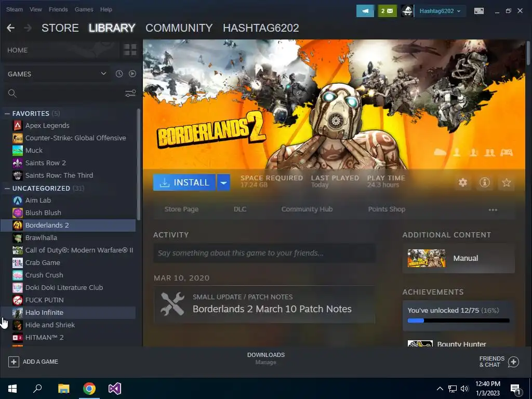532x399 pixels.
Task: Open Visual Studio from taskbar
Action: click(115, 389)
